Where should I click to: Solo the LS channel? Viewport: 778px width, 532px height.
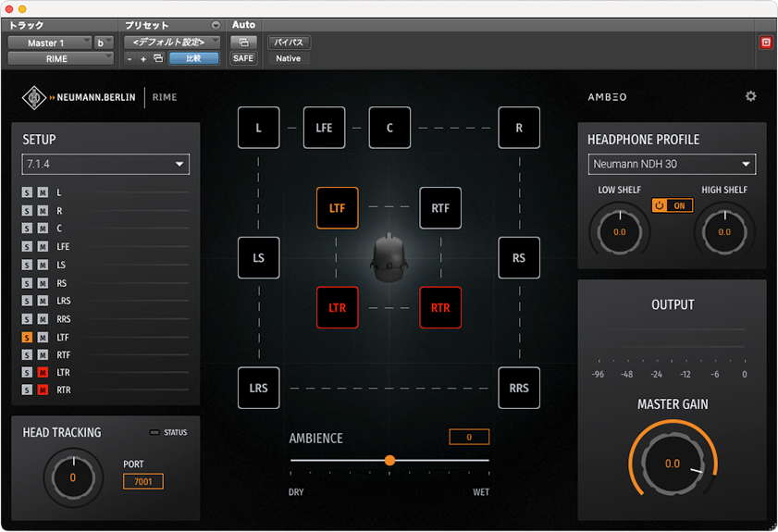click(28, 265)
